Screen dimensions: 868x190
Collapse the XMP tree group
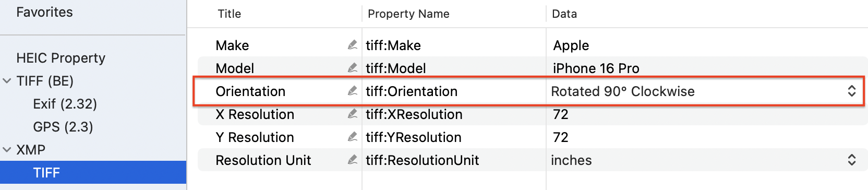7,150
